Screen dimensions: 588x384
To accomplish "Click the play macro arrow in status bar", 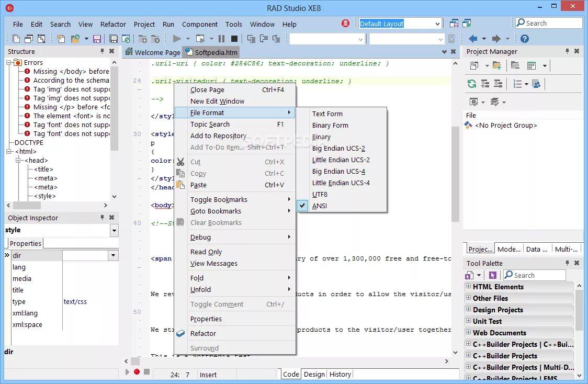I will [x=127, y=371].
